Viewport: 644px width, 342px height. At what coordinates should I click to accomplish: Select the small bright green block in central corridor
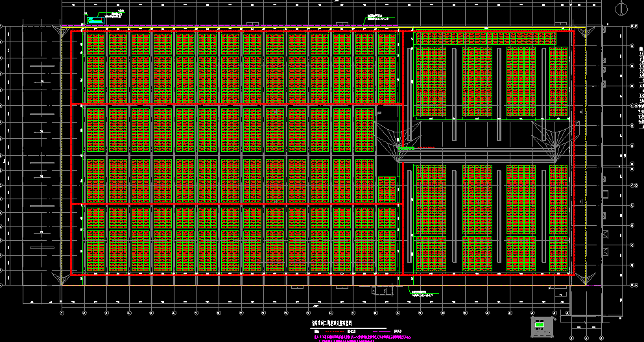tap(407, 149)
